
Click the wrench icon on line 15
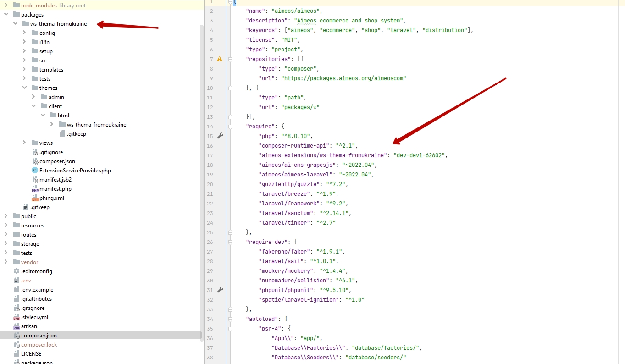220,136
